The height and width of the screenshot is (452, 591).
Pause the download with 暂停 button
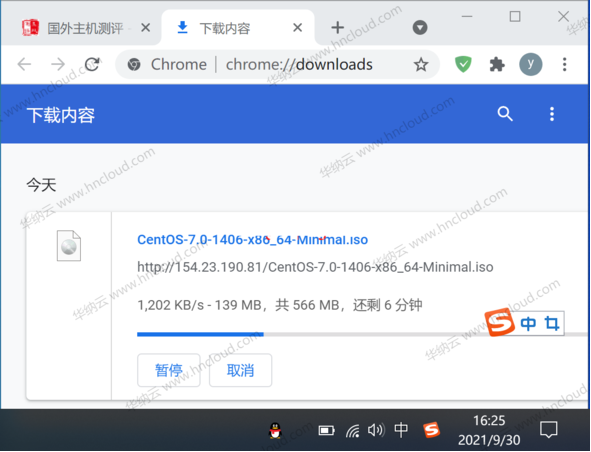(x=168, y=370)
